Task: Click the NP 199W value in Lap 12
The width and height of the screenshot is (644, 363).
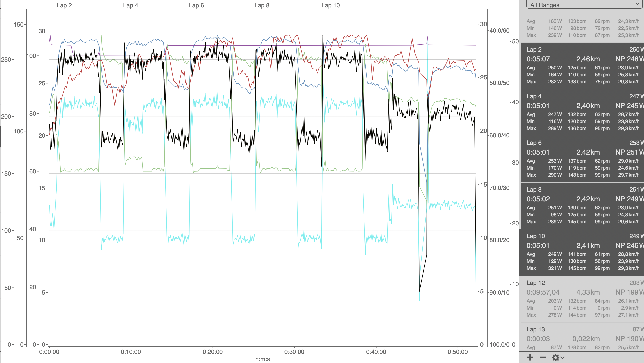Action: click(x=629, y=292)
